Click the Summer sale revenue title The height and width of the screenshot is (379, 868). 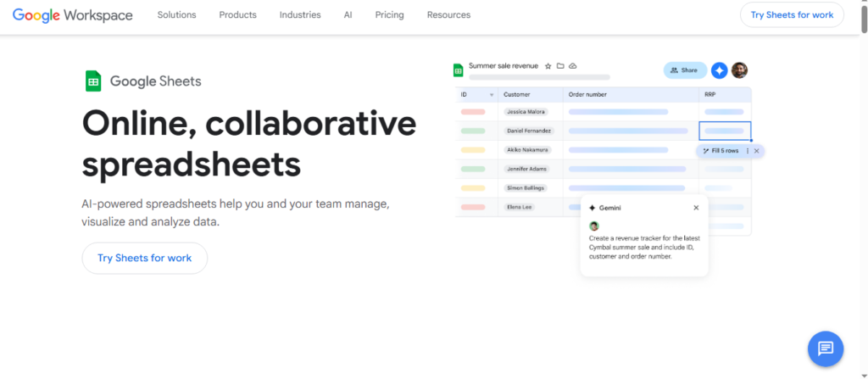504,66
